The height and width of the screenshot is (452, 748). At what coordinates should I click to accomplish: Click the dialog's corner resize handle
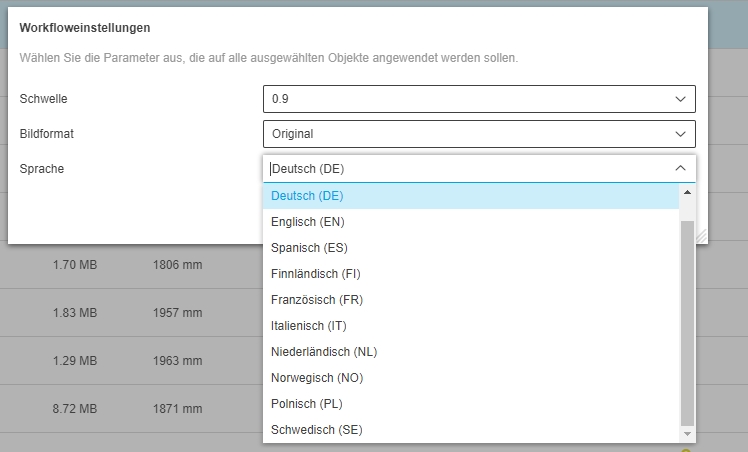click(x=701, y=236)
